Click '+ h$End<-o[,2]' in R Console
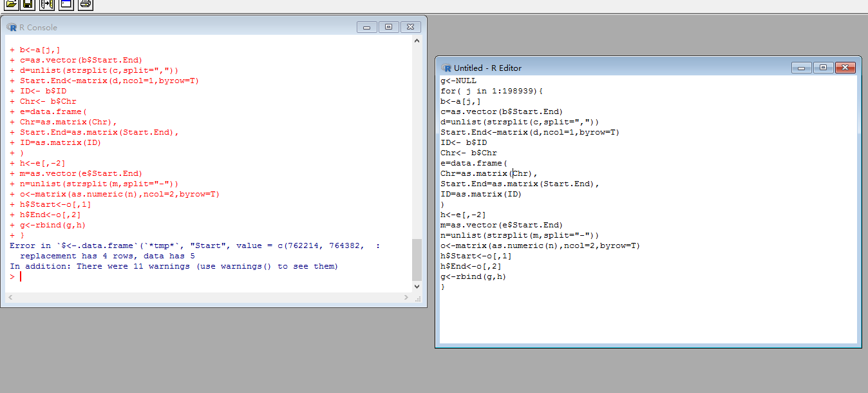 [46, 215]
